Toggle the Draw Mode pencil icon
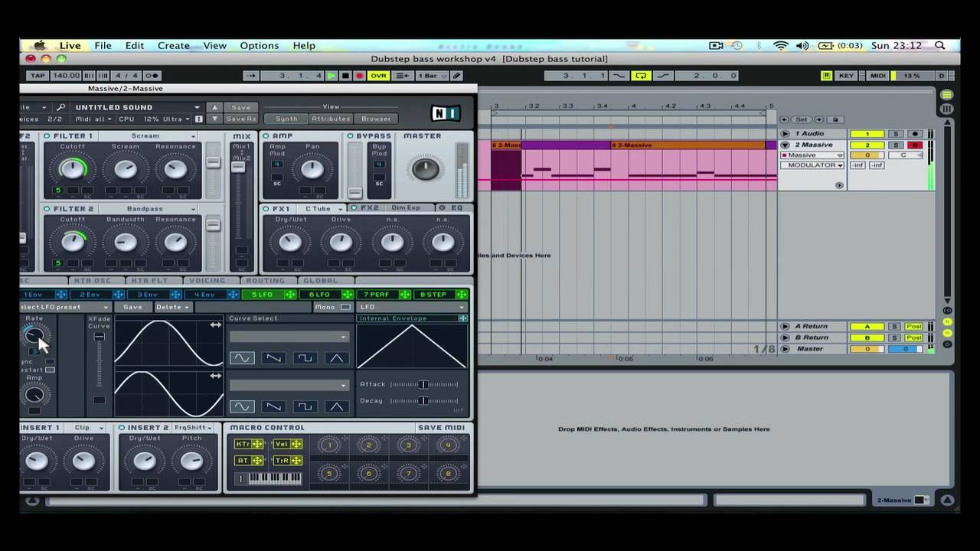Image resolution: width=980 pixels, height=551 pixels. 457,76
